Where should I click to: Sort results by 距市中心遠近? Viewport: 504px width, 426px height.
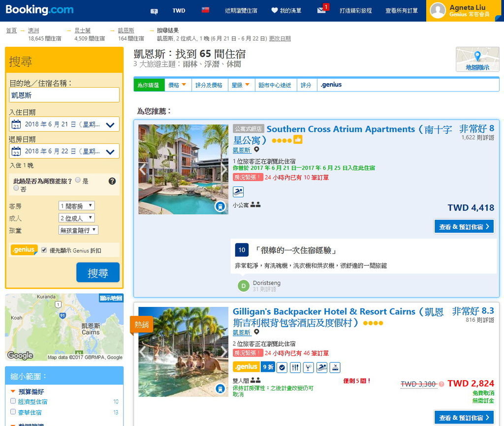point(276,85)
